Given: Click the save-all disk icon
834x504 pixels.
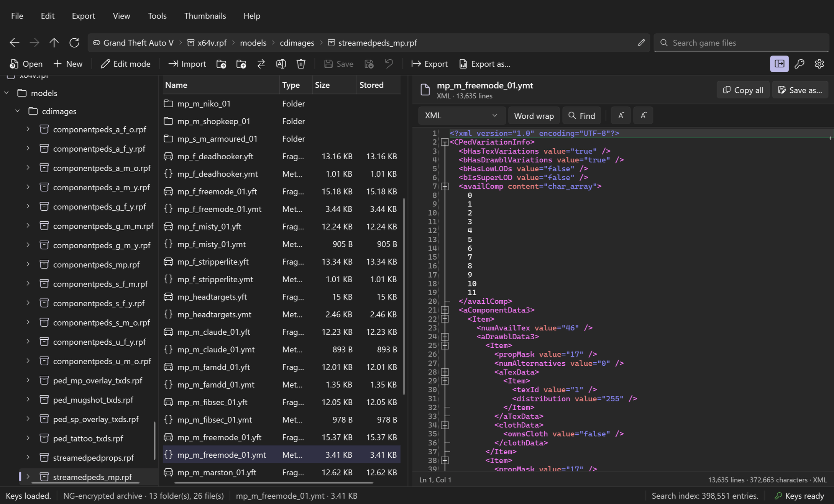Looking at the screenshot, I should coord(369,64).
